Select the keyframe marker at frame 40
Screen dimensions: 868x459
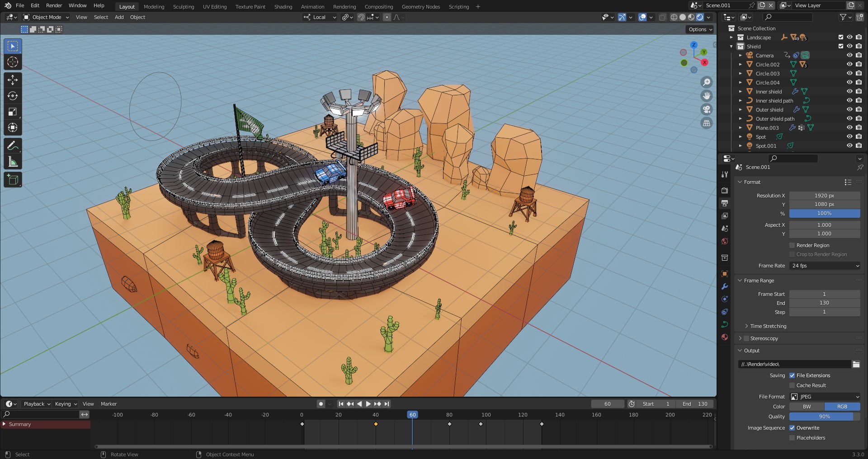pyautogui.click(x=376, y=424)
